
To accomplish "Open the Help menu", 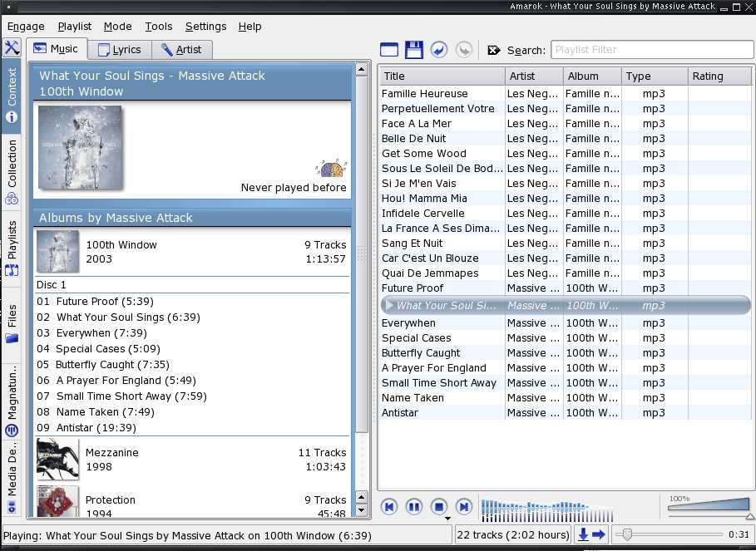I will pyautogui.click(x=250, y=27).
